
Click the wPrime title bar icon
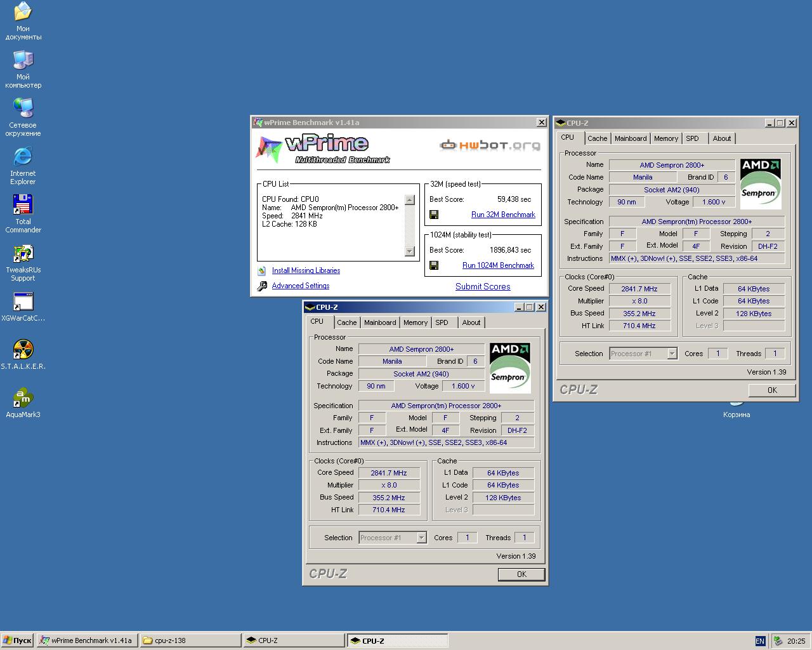tap(258, 123)
